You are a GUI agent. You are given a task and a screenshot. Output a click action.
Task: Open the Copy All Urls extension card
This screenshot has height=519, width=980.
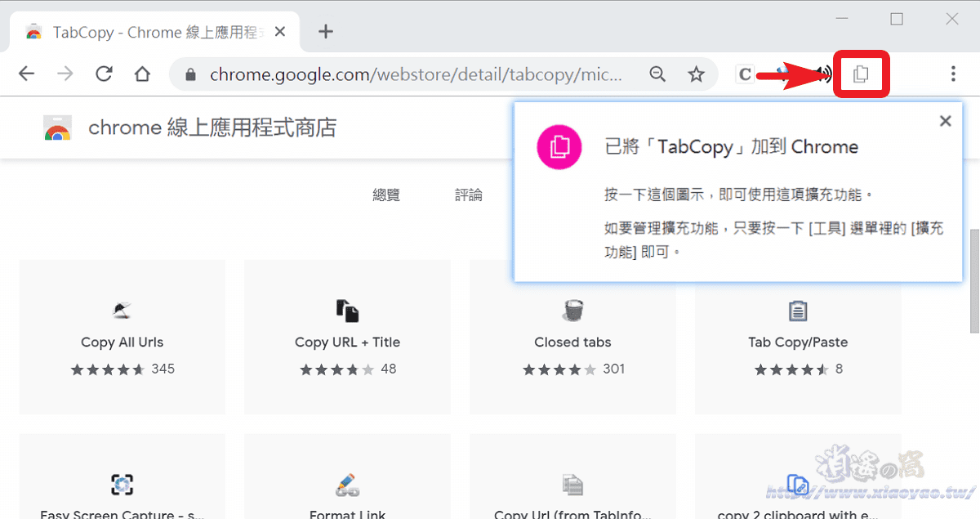click(122, 337)
